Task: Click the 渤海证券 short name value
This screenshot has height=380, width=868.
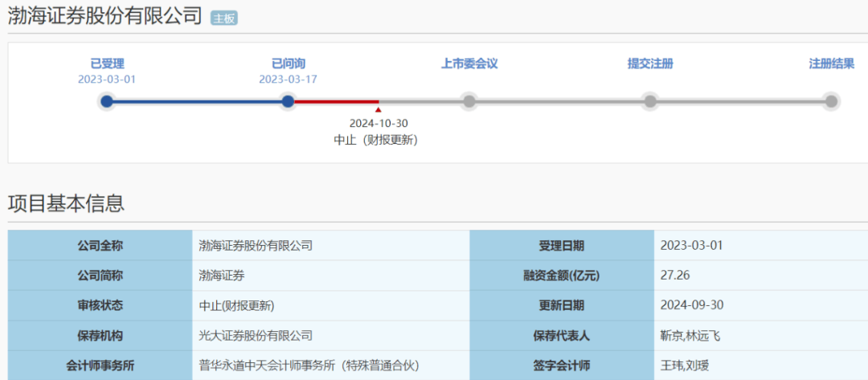Action: [x=222, y=276]
